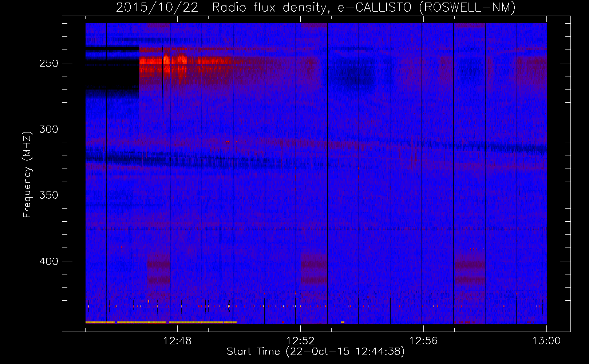Click the '12:56' time axis label
The image size is (589, 364).
point(423,341)
